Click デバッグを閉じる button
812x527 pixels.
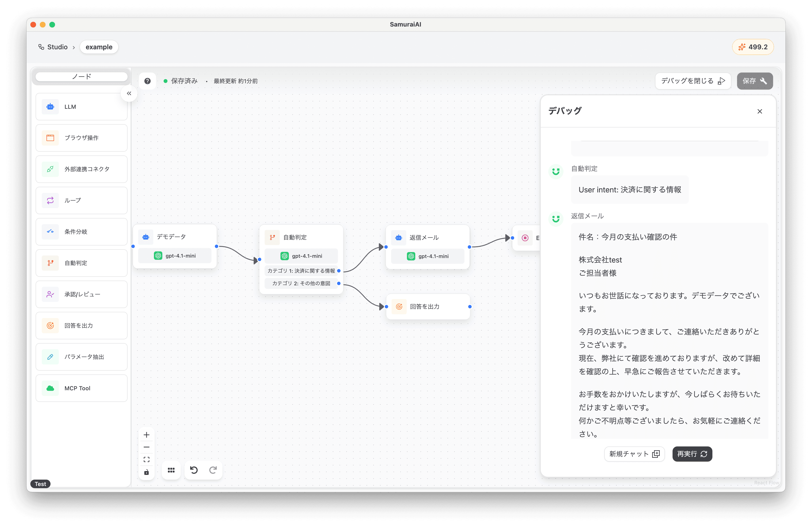pyautogui.click(x=692, y=81)
